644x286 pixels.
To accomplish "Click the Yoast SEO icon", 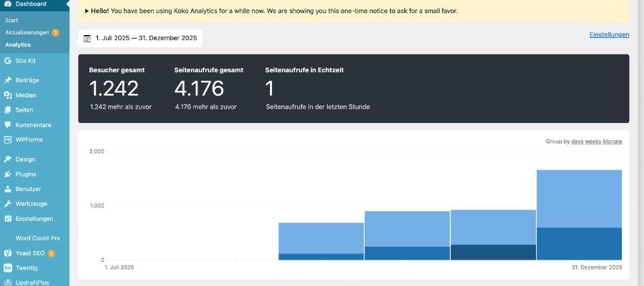I will coord(7,253).
